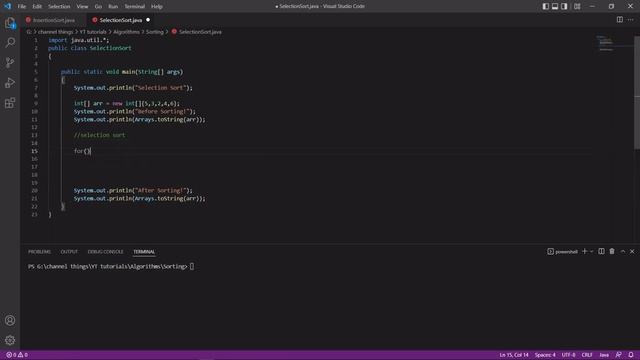Image resolution: width=640 pixels, height=360 pixels.
Task: Click 'CRLF' end of line entry
Action: click(x=587, y=355)
